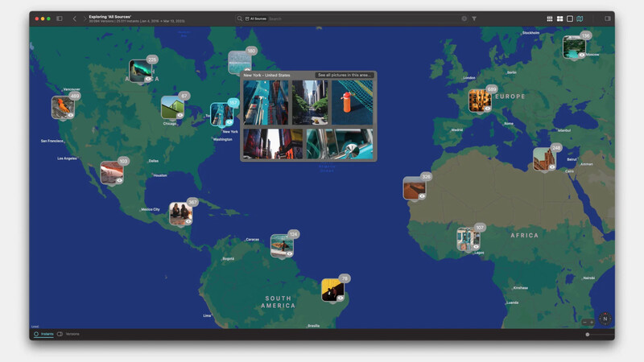Toggle the right inspector panel icon
The image size is (644, 362).
pos(608,19)
